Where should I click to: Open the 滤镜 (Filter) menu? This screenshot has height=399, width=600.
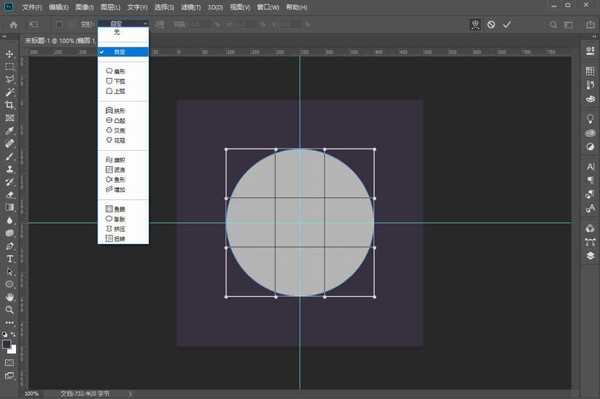click(x=191, y=7)
